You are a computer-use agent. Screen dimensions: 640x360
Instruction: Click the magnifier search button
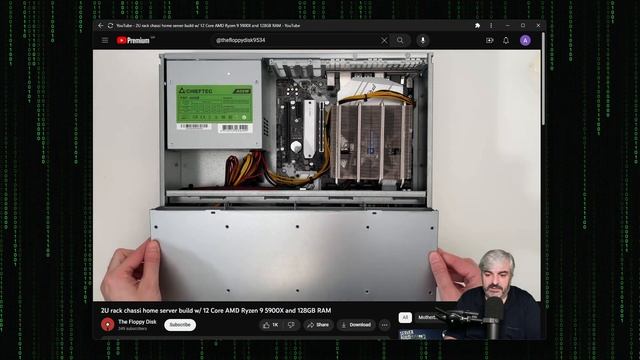pyautogui.click(x=400, y=40)
